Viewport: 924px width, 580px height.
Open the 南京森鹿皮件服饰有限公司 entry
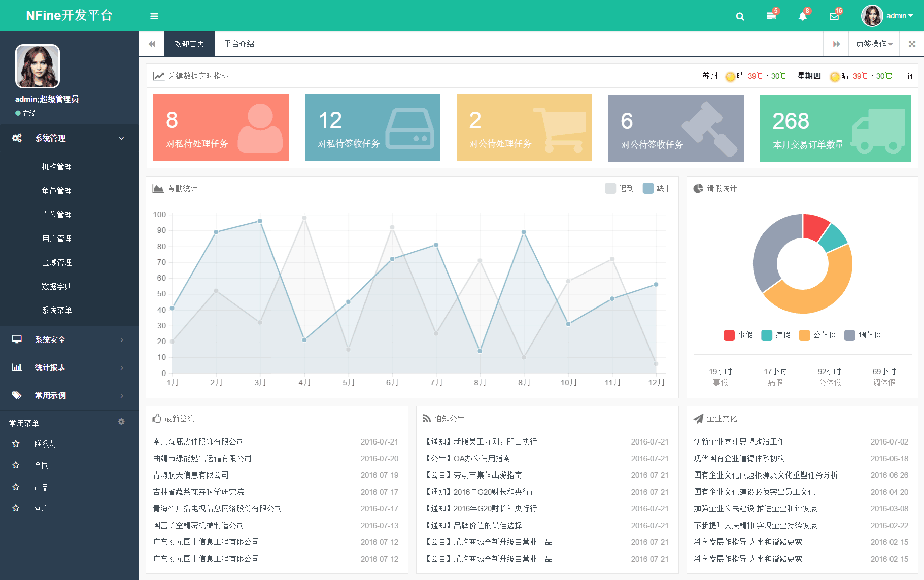197,441
